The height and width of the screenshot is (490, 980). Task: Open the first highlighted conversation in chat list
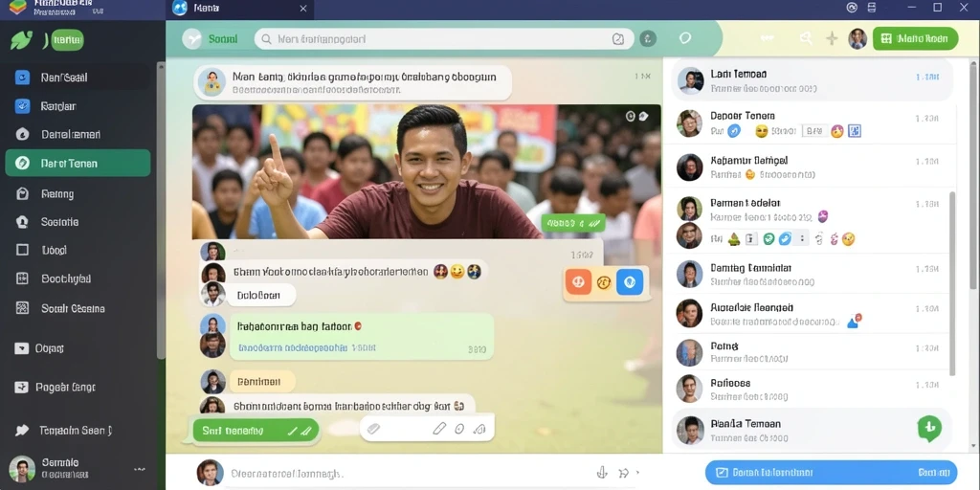tap(813, 80)
